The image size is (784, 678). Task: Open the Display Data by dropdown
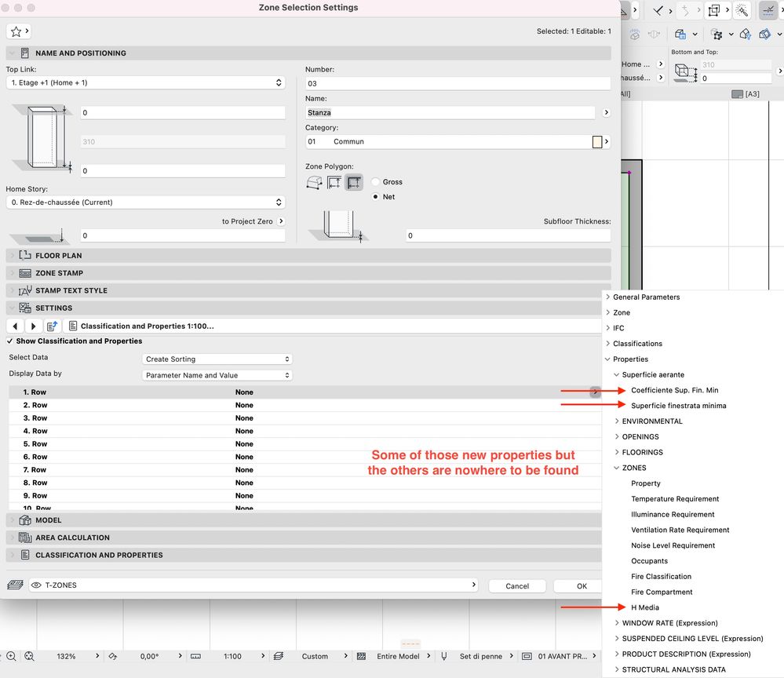[217, 375]
